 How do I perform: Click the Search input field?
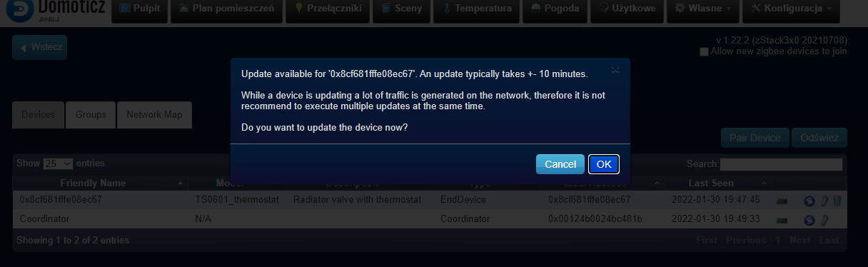tap(781, 164)
